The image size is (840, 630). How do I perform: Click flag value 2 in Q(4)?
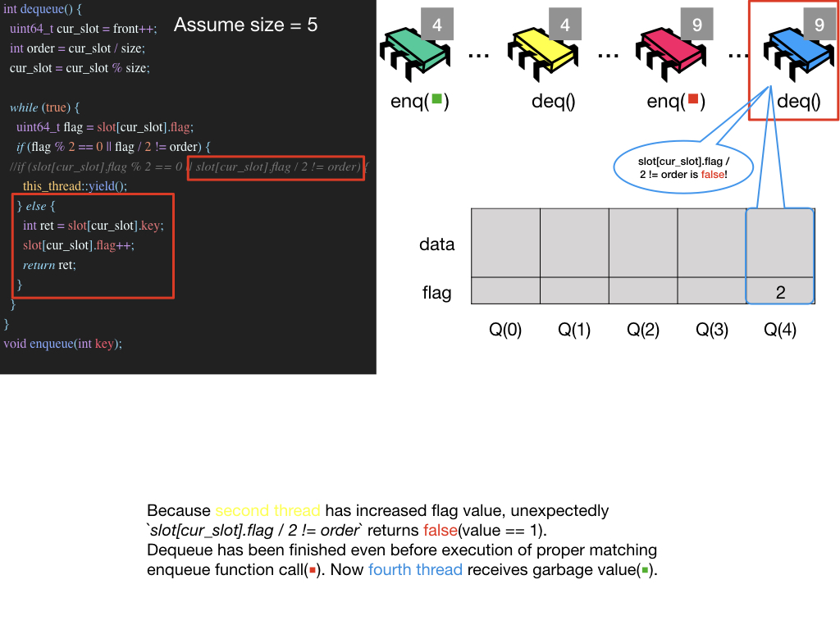(781, 292)
